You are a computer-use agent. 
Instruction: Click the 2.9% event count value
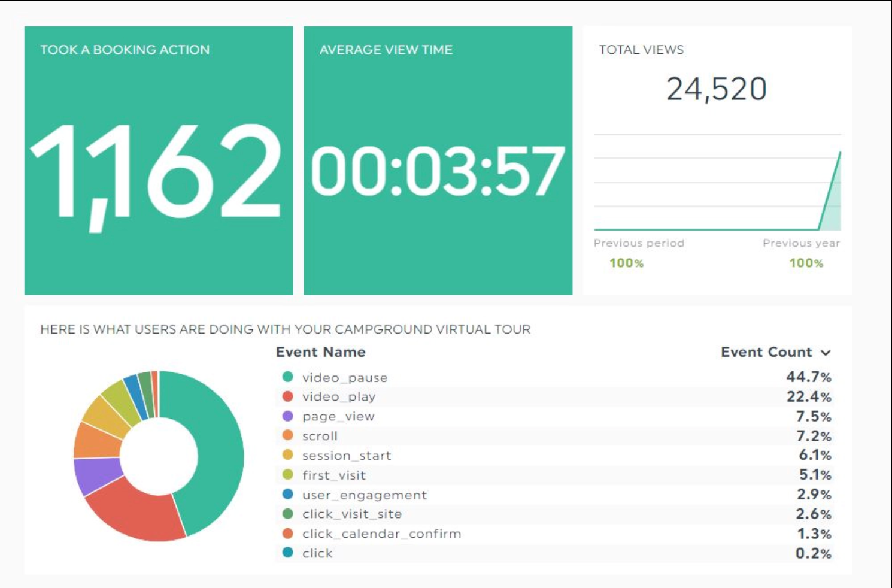(x=814, y=495)
